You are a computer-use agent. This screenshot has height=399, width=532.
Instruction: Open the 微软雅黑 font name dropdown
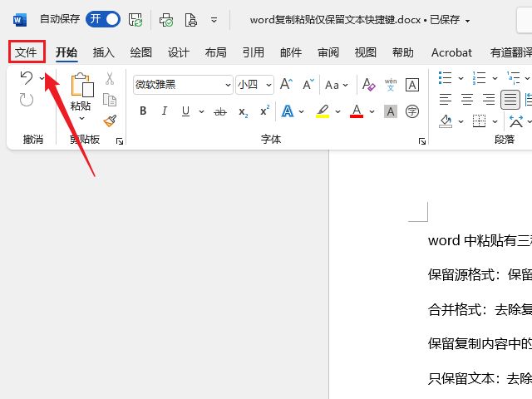(x=228, y=85)
